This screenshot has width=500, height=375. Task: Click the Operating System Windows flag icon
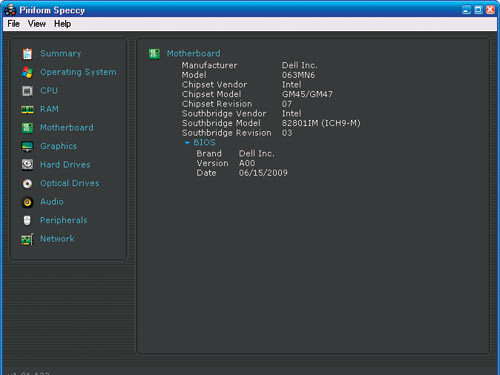tap(27, 72)
